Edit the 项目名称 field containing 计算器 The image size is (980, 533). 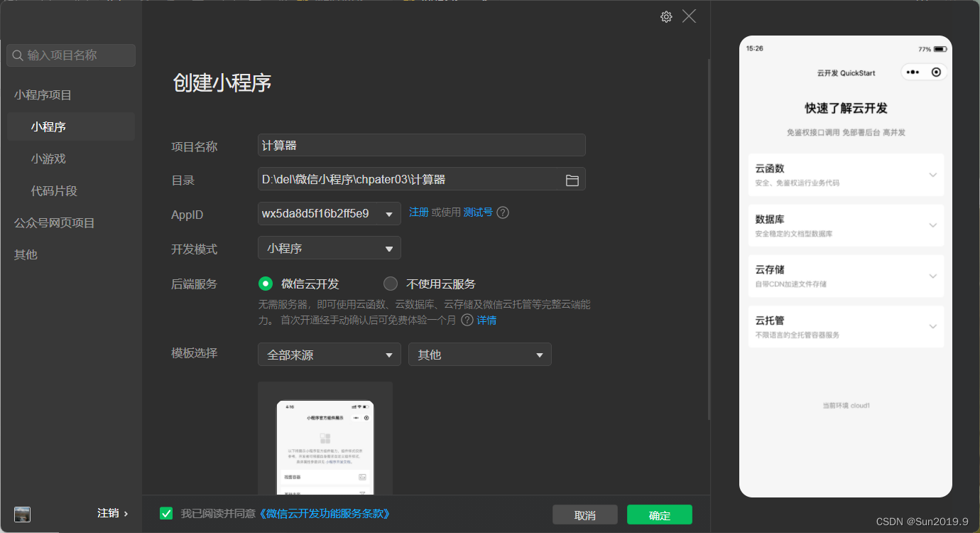422,145
